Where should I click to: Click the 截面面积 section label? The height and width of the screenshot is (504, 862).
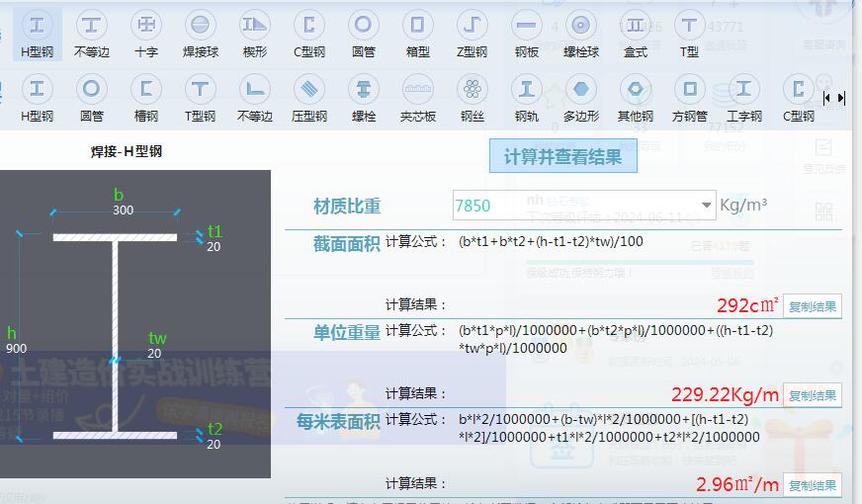point(346,243)
